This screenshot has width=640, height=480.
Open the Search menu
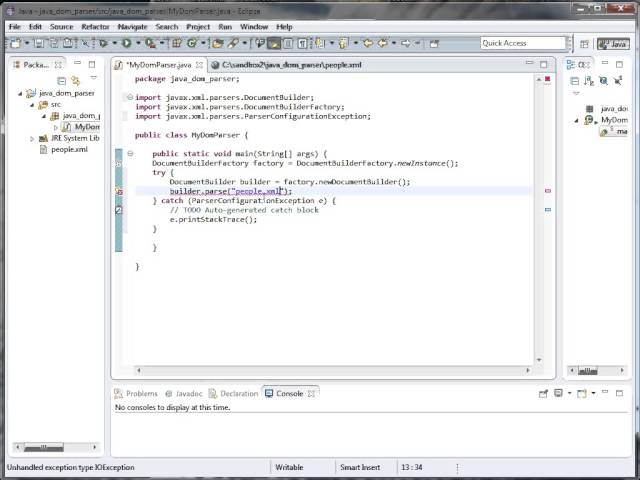click(x=167, y=27)
